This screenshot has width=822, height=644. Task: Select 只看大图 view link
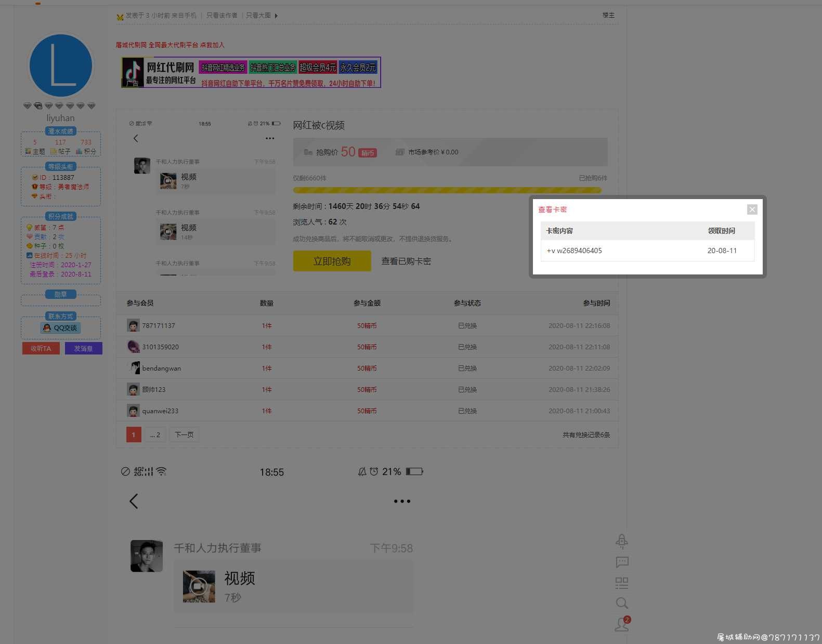[258, 16]
